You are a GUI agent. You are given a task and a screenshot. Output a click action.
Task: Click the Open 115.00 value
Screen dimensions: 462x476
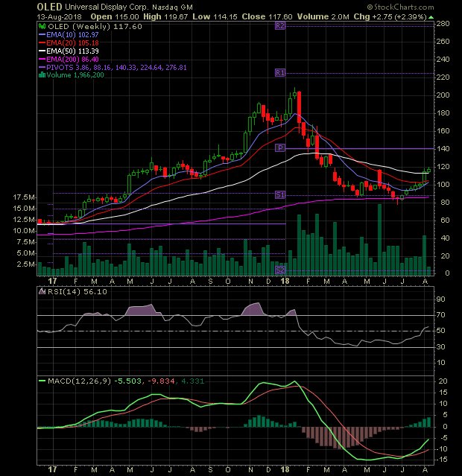tap(115, 17)
